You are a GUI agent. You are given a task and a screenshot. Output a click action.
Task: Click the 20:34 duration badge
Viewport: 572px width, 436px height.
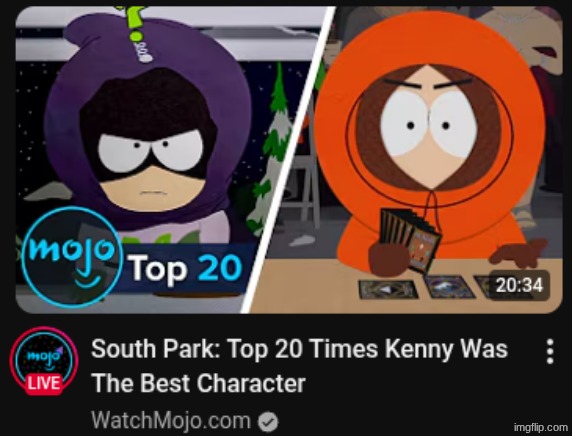pyautogui.click(x=519, y=285)
